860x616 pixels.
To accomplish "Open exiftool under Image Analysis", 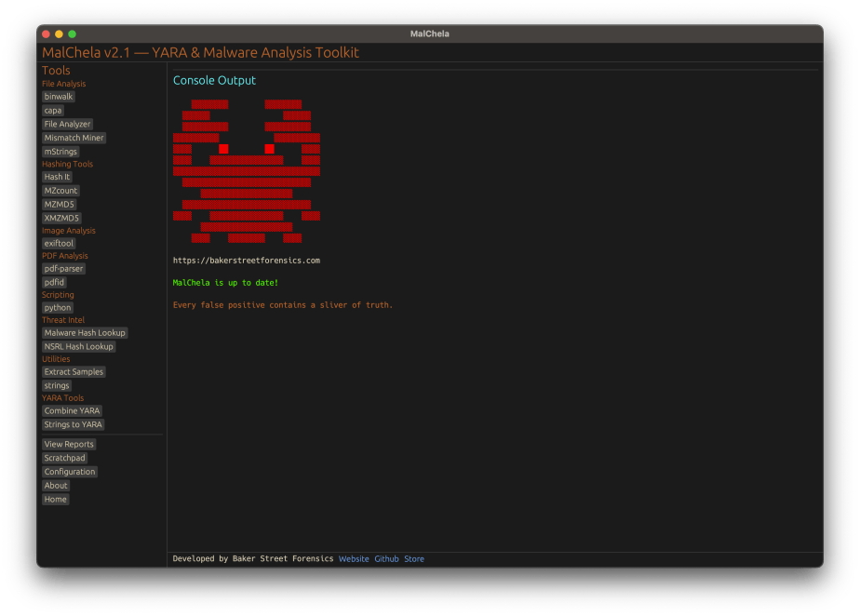I will click(x=59, y=243).
